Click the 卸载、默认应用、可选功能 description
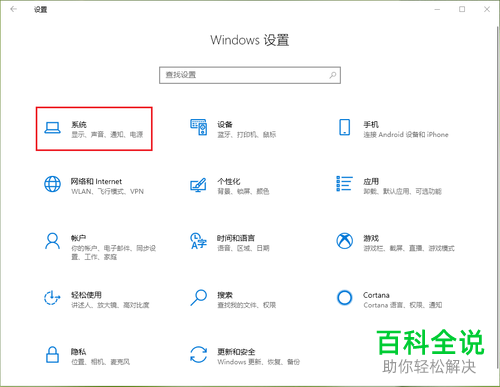Screen dimensions: 500x387 click(x=403, y=191)
